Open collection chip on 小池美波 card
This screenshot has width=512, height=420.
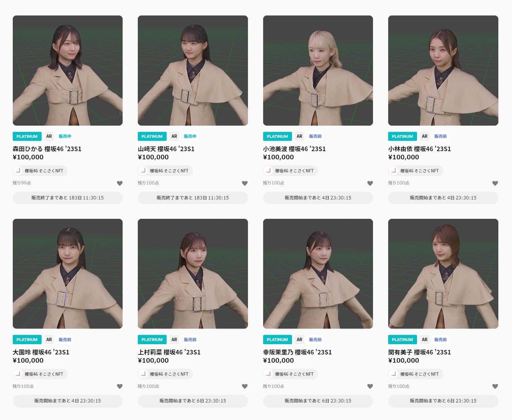[x=290, y=171]
